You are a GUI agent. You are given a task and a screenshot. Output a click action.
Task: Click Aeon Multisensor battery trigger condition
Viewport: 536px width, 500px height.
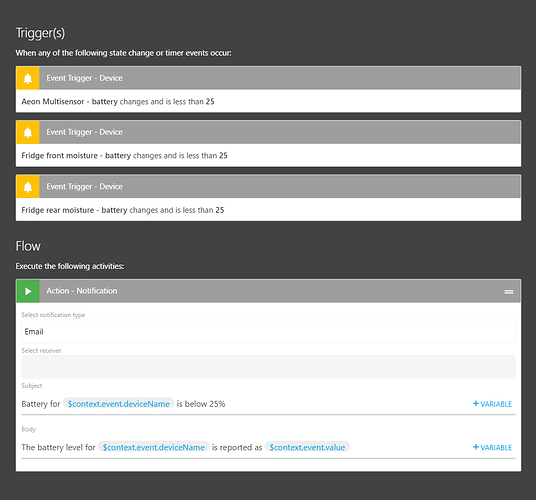118,102
